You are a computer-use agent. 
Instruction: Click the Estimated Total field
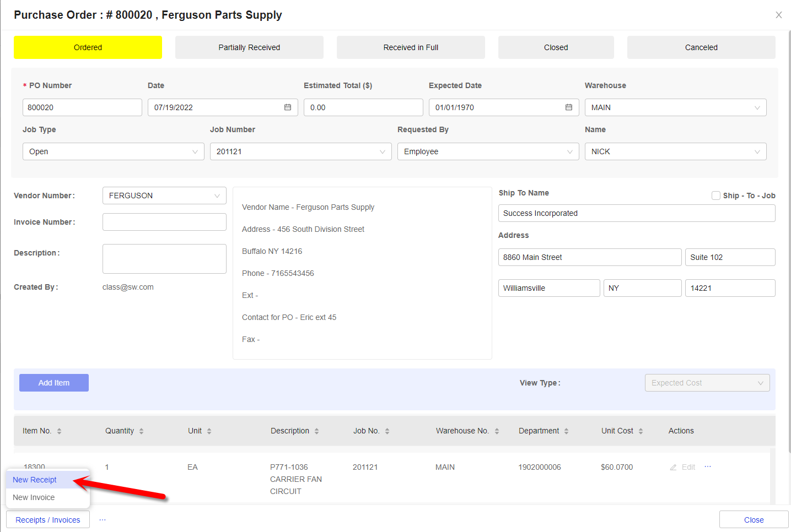point(363,107)
